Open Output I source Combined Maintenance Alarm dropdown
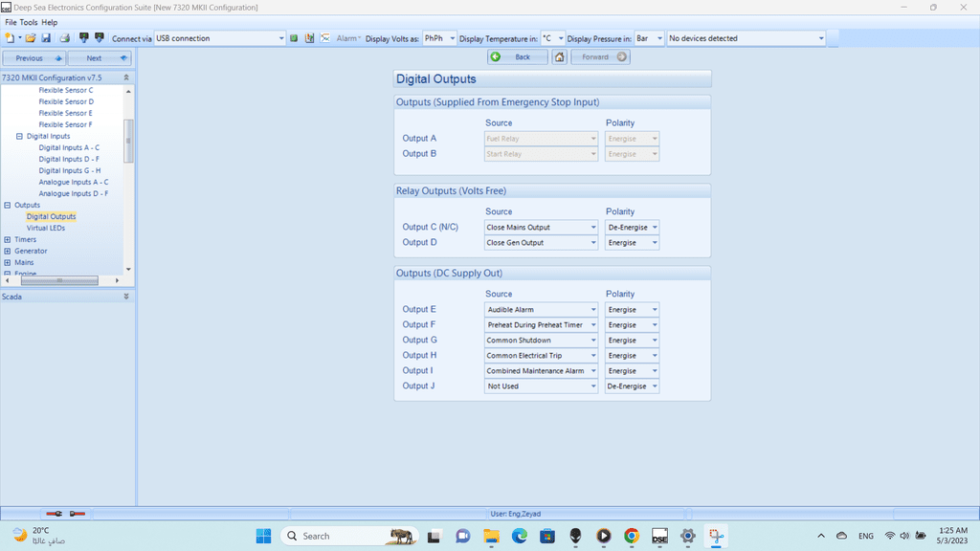The image size is (980, 551). 542,370
